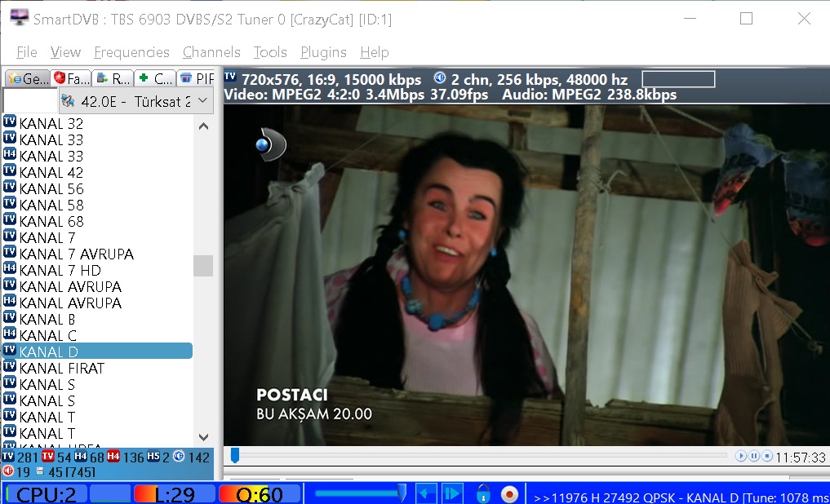This screenshot has width=830, height=504.
Task: Start playback with the play button
Action: click(740, 456)
